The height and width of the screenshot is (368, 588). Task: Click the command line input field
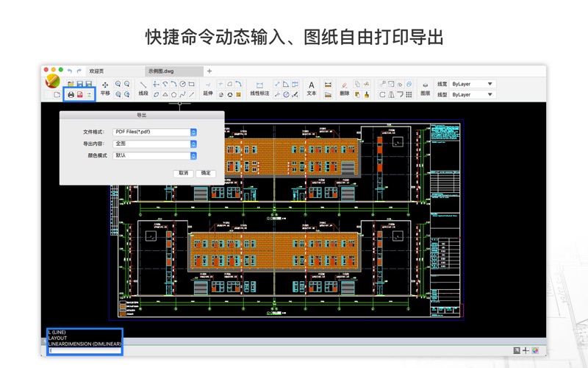(85, 350)
